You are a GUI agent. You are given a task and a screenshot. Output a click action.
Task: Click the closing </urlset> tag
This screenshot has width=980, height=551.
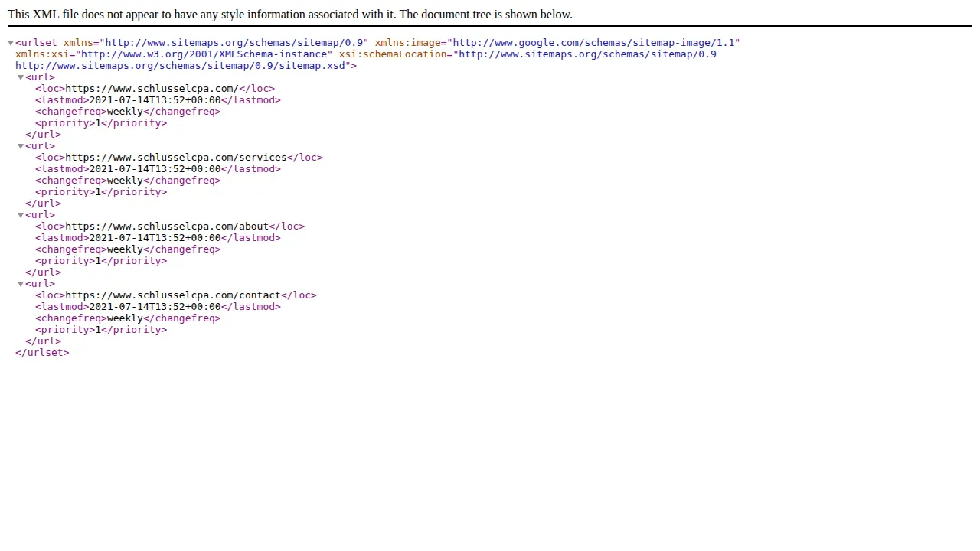pyautogui.click(x=42, y=353)
